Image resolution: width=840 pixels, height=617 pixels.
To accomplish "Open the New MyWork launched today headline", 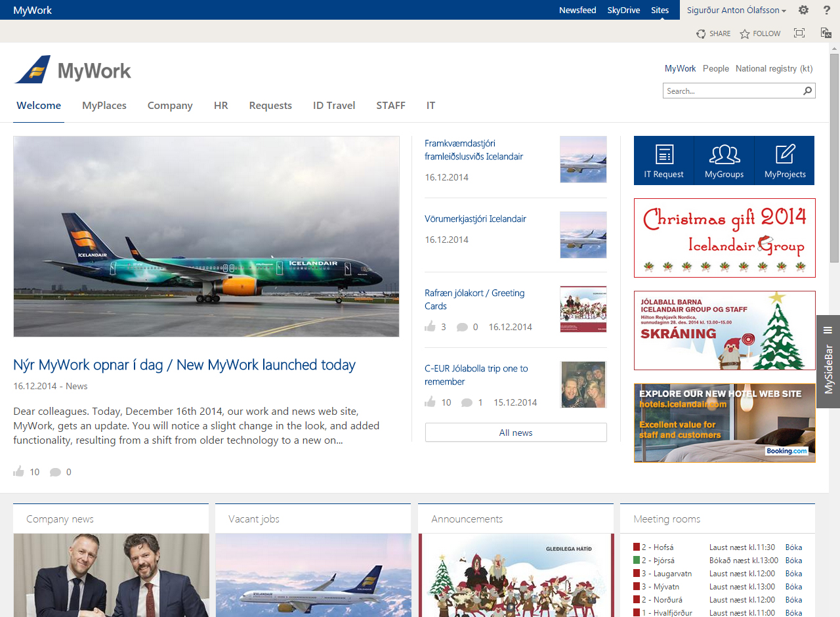I will click(184, 365).
